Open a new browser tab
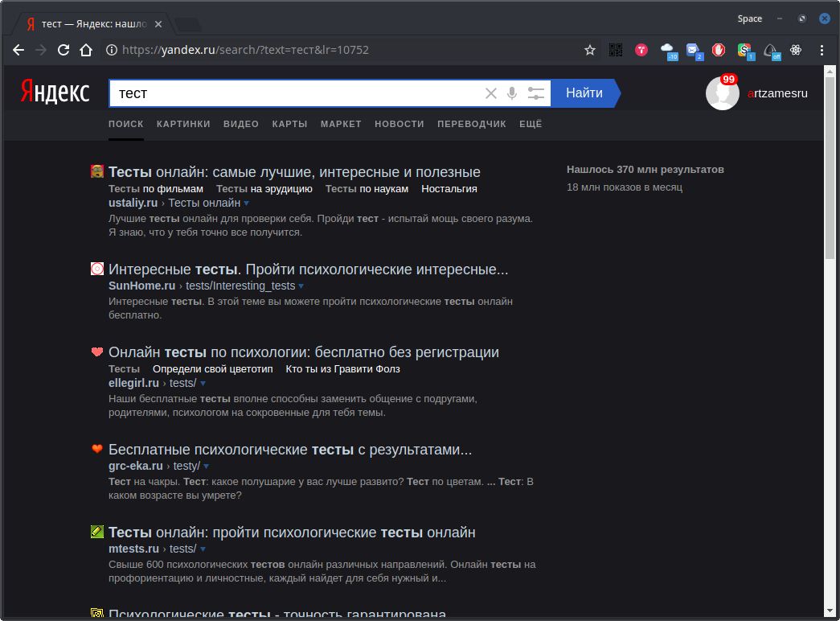This screenshot has height=621, width=840. click(x=187, y=24)
